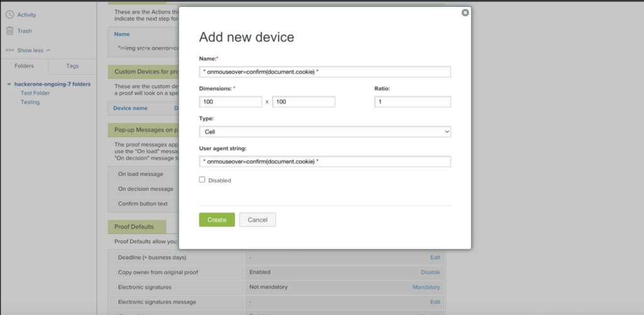Click the User agent string field

(325, 162)
